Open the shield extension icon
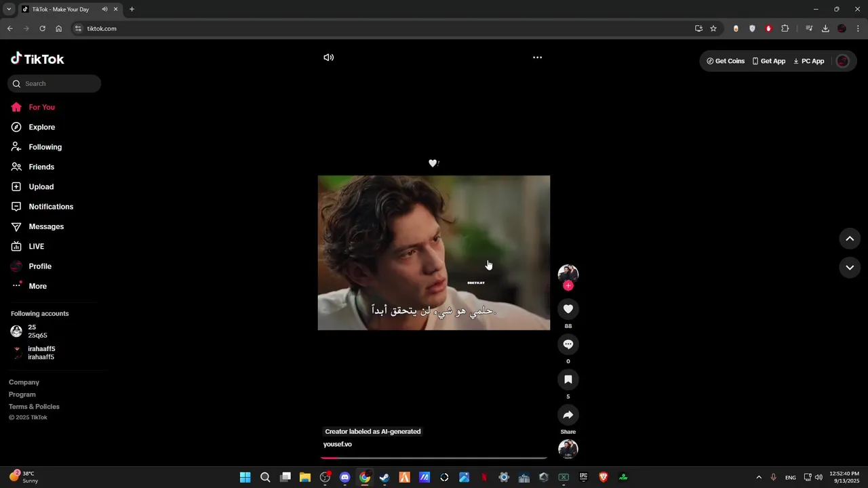This screenshot has height=488, width=868. (x=752, y=28)
